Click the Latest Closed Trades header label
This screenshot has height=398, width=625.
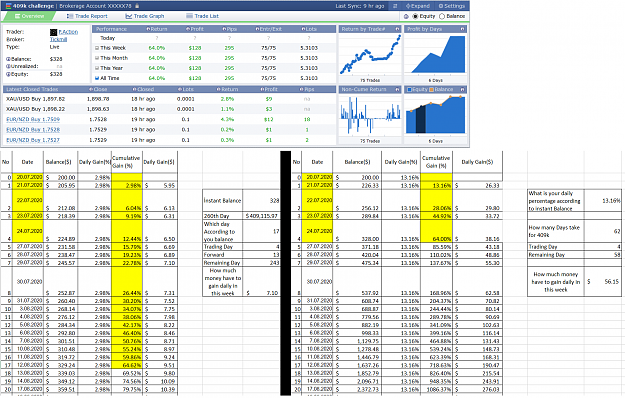pyautogui.click(x=32, y=90)
